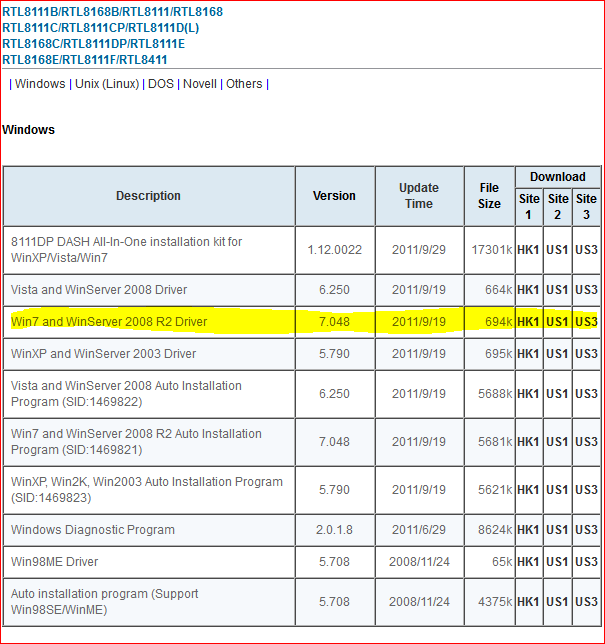Click version number 1.12.0022
The width and height of the screenshot is (605, 644).
pyautogui.click(x=335, y=250)
